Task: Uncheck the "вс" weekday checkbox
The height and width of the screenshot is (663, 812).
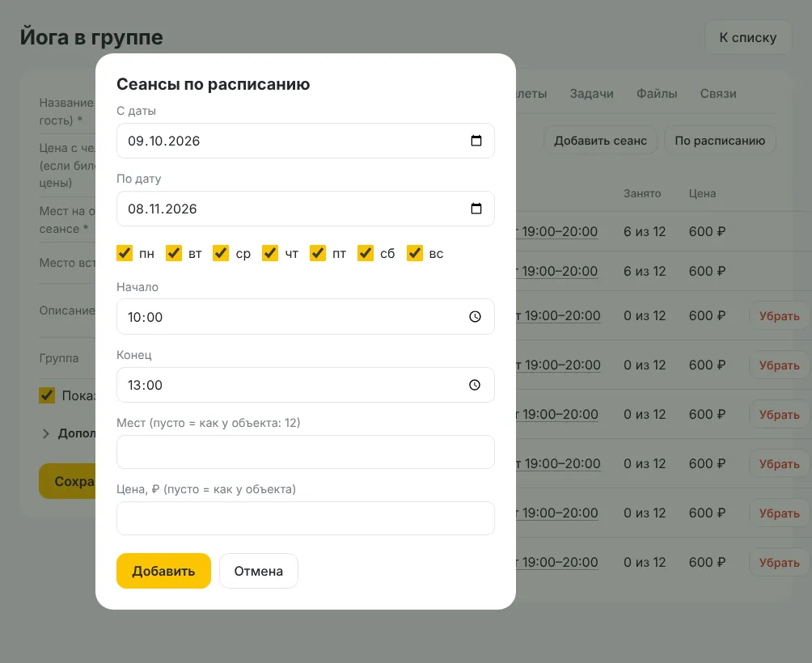Action: 414,253
